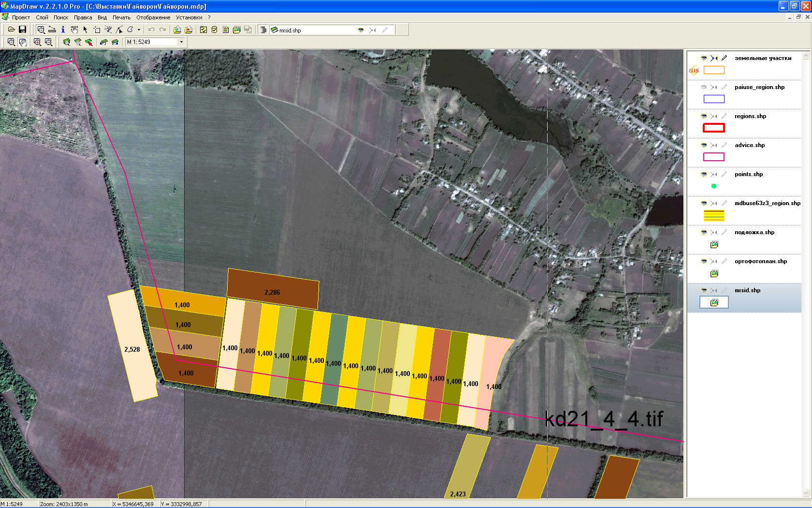Select the mdbuse63z3_region.shp layer name
Image resolution: width=812 pixels, height=508 pixels.
click(x=767, y=203)
